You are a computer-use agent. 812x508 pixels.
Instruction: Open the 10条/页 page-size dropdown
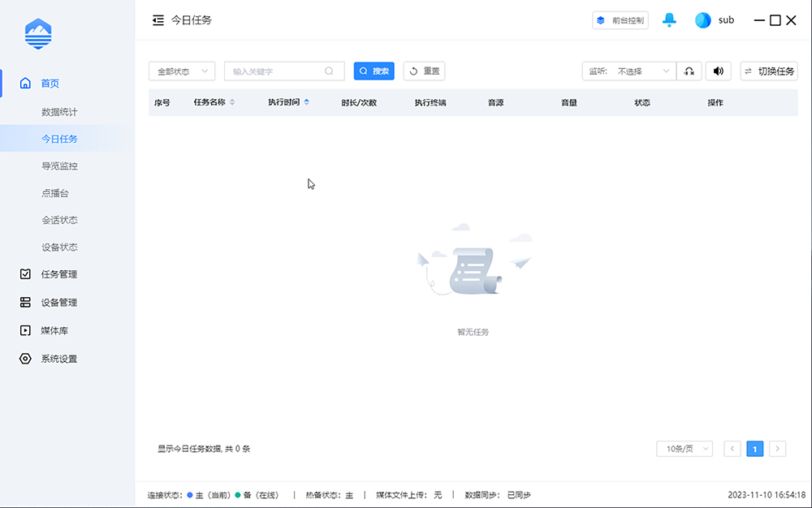click(x=684, y=449)
